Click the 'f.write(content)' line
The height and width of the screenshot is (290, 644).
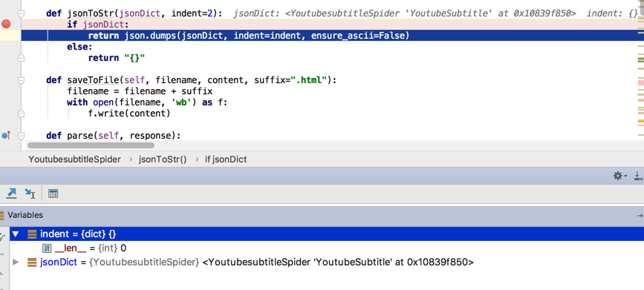point(129,113)
